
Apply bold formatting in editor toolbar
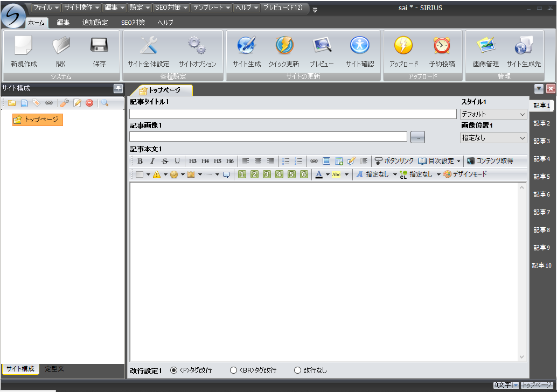pos(140,161)
